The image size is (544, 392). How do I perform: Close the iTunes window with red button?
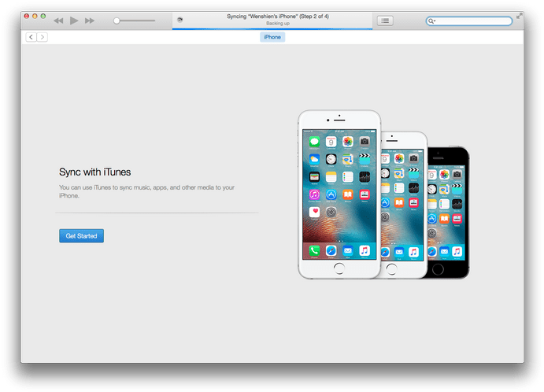26,16
